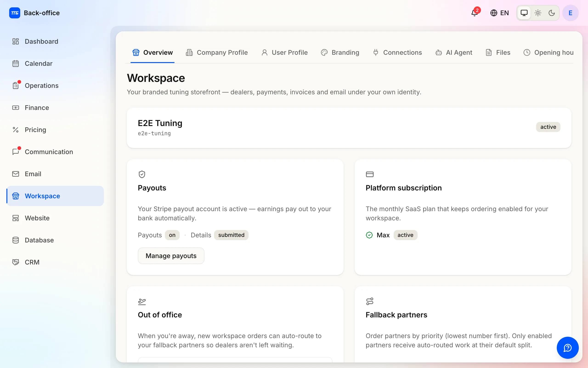Click the Email envelope icon

click(16, 174)
